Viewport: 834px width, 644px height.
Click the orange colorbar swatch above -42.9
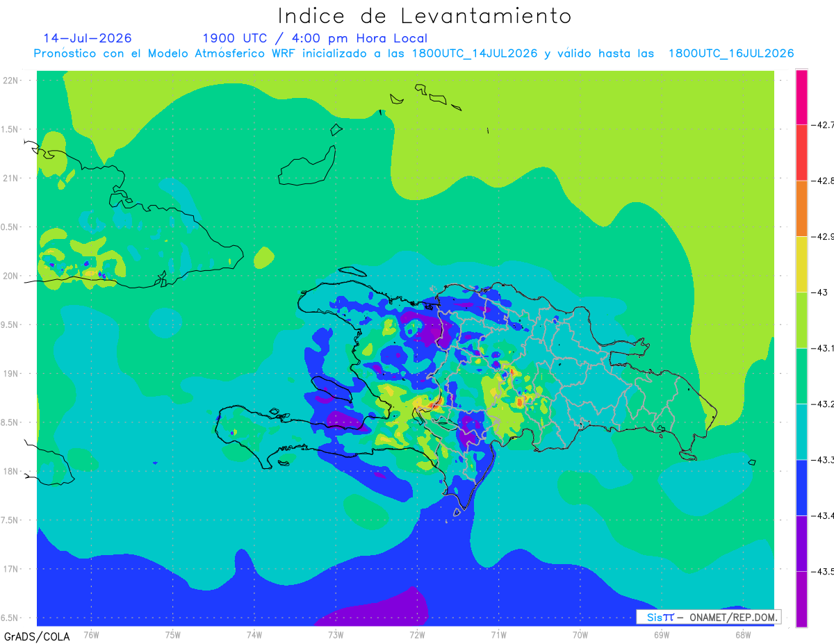[801, 208]
